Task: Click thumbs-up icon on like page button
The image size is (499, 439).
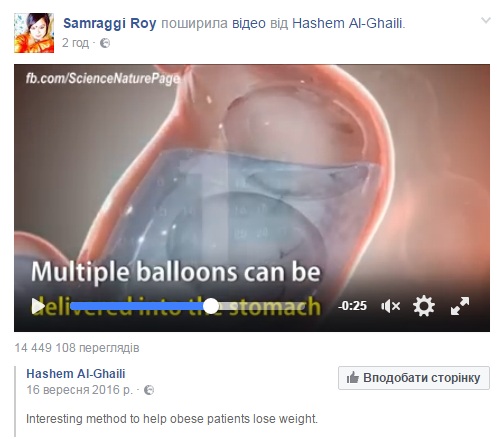Action: click(x=352, y=378)
